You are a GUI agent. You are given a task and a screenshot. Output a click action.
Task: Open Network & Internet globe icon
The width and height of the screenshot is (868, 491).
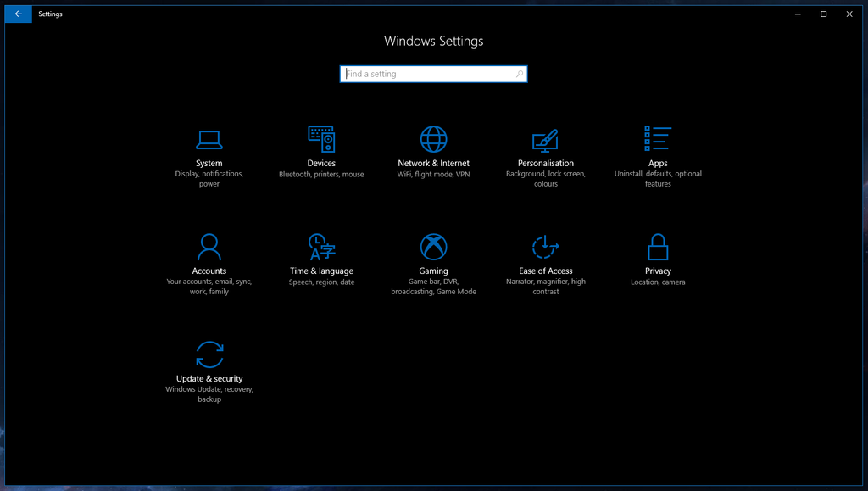point(433,139)
